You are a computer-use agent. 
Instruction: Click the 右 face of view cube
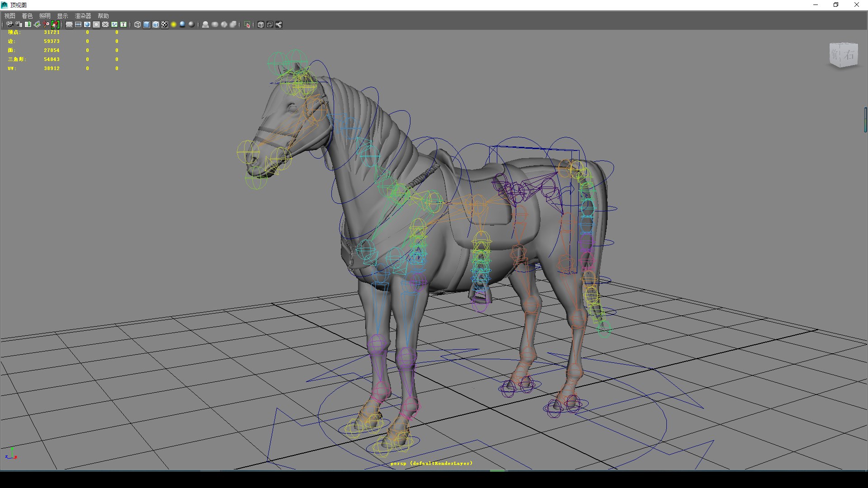pos(849,56)
